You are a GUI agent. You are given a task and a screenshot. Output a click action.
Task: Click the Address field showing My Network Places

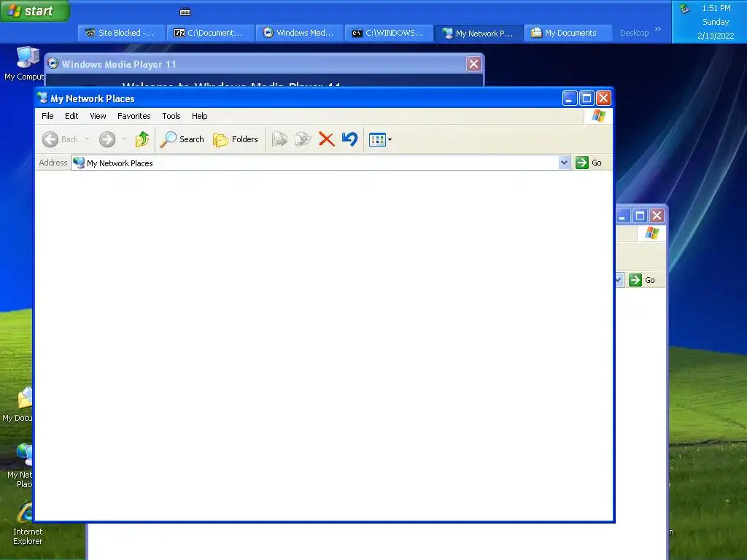pos(315,163)
